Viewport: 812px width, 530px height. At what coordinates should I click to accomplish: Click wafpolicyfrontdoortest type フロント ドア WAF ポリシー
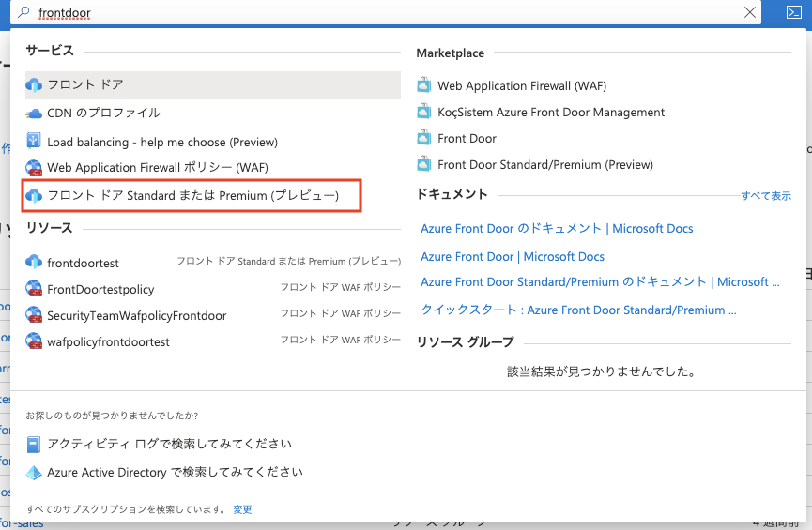pyautogui.click(x=341, y=341)
